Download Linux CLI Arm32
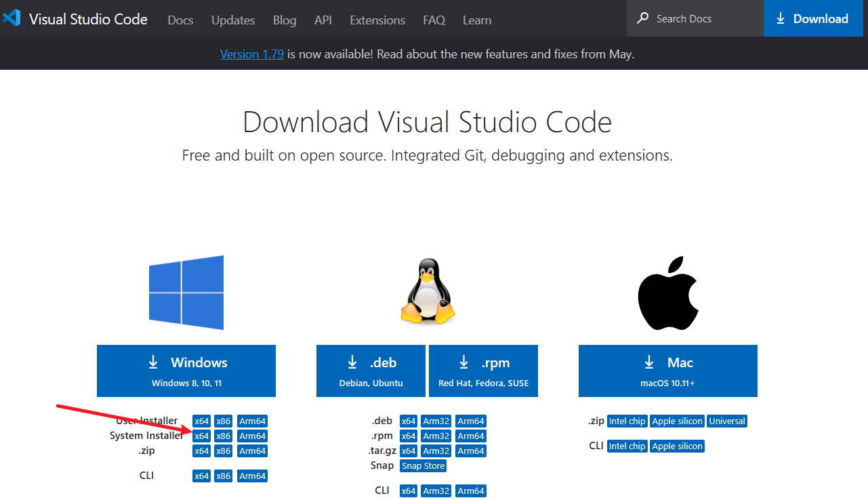The image size is (868, 500). 436,491
